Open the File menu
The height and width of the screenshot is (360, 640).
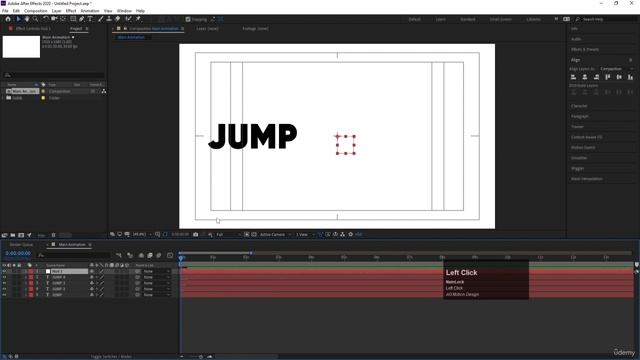(x=5, y=11)
